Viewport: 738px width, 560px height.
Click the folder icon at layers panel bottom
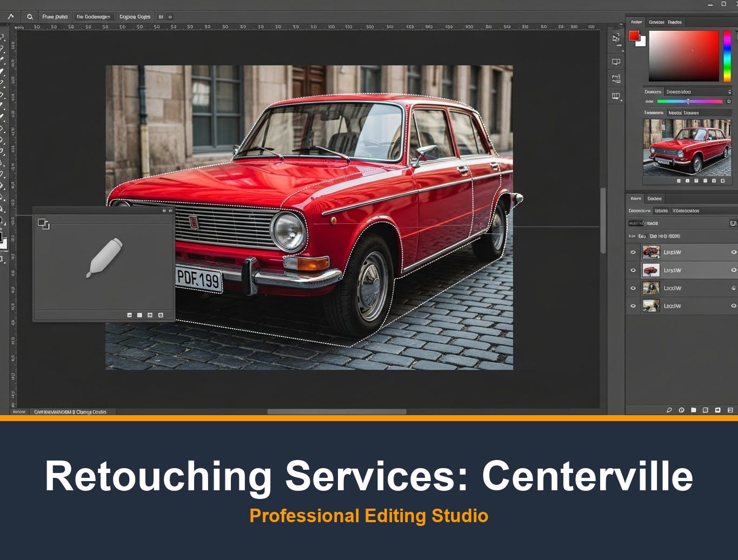point(693,410)
